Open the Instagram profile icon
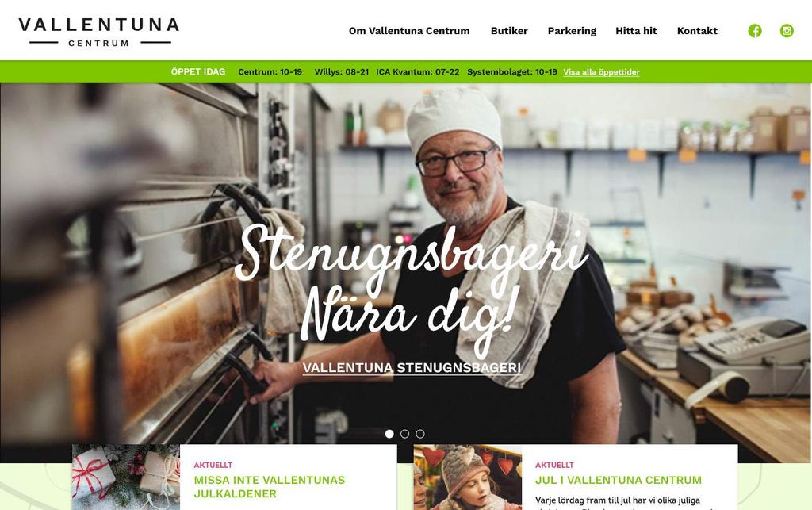 [x=787, y=31]
